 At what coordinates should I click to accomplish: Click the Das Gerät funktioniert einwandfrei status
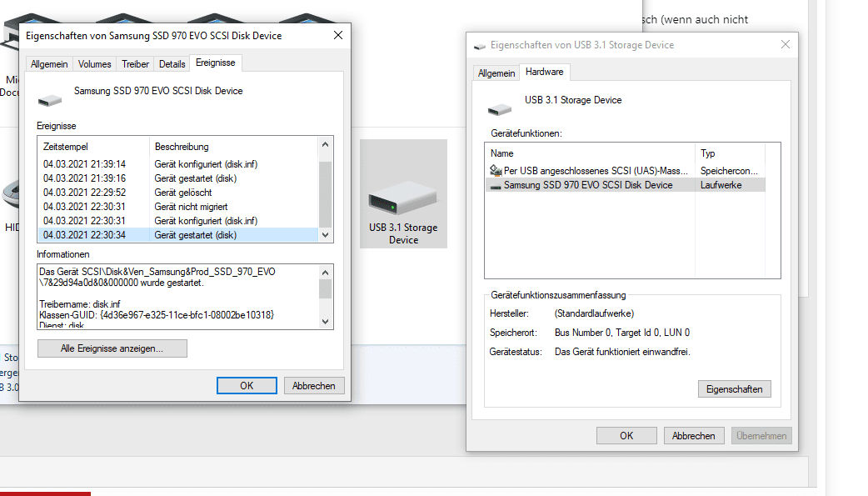pos(622,352)
